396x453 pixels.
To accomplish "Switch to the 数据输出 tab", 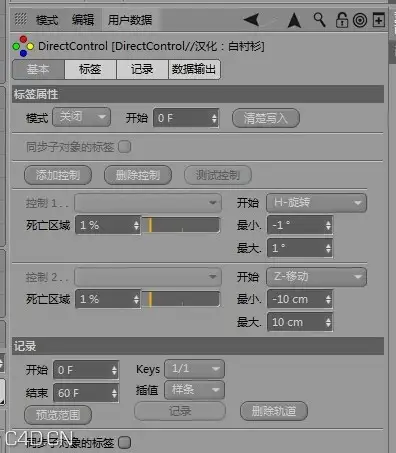I will point(194,69).
